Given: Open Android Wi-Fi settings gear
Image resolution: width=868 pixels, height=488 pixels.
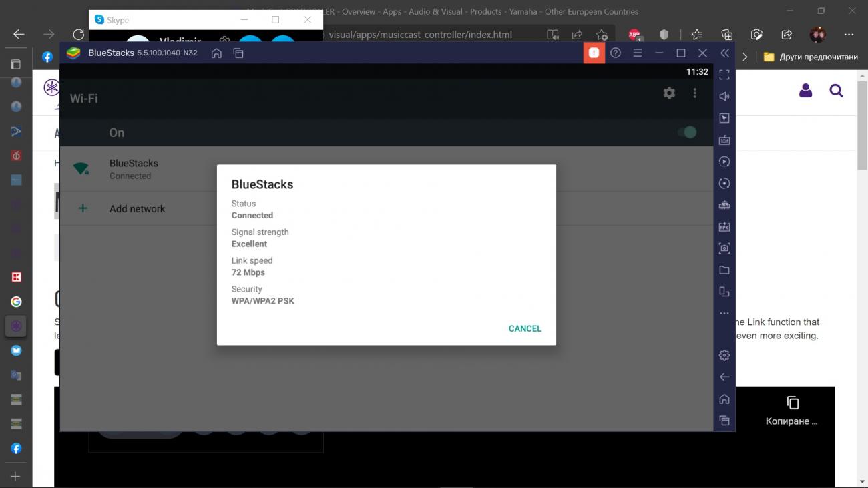Looking at the screenshot, I should (x=669, y=93).
